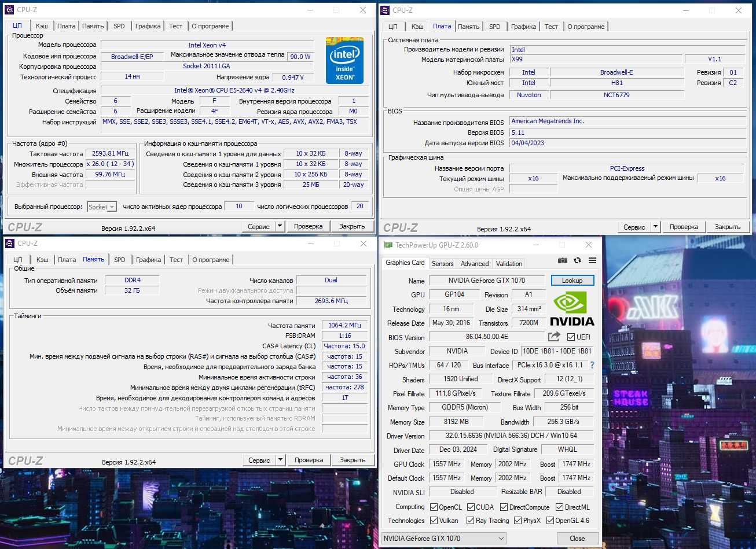Open the Графика tab in the Память window
The width and height of the screenshot is (756, 549).
point(149,260)
